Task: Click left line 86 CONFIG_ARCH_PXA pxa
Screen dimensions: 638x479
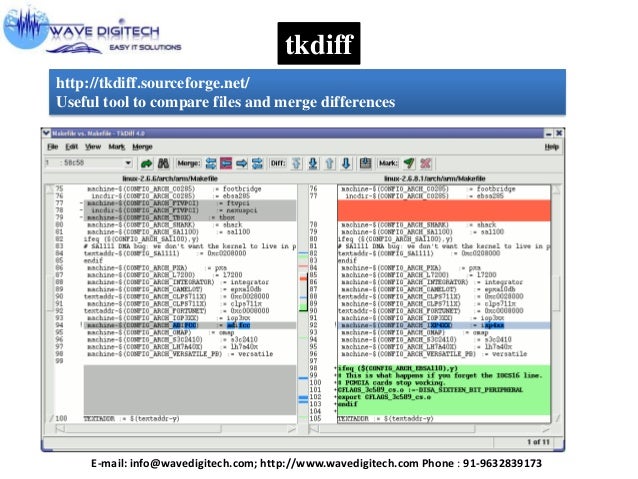Action: [157, 268]
